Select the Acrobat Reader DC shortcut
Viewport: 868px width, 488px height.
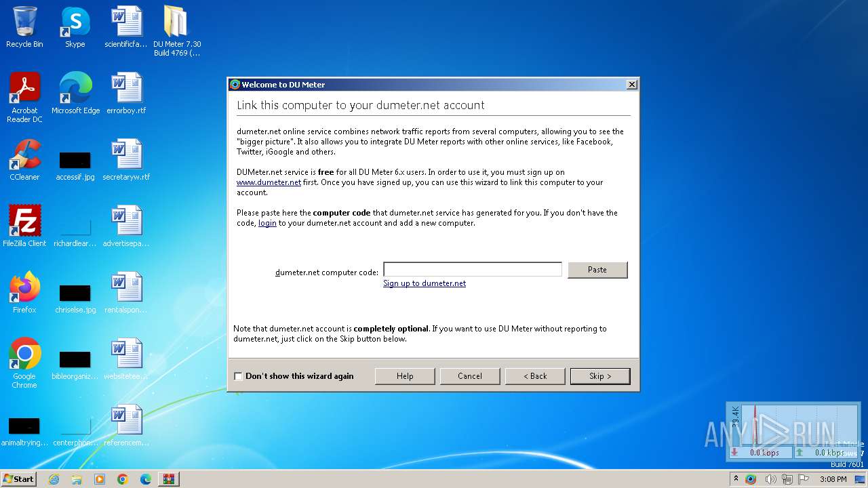pyautogui.click(x=24, y=98)
